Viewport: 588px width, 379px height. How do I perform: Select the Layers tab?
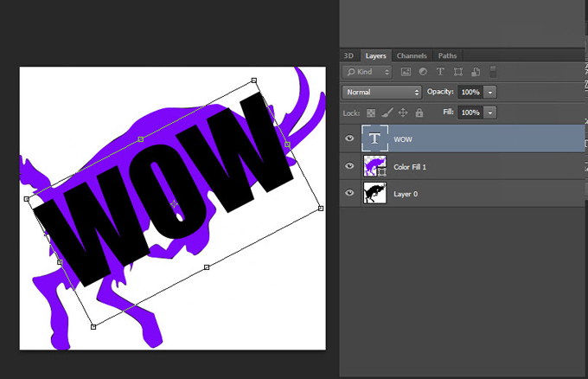click(376, 55)
